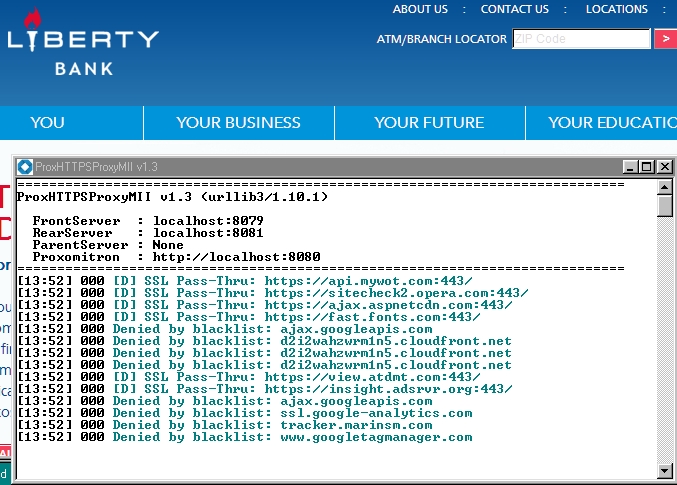Close the ProxHTTPSProxyMII console window
Image resolution: width=677 pixels, height=485 pixels.
(664, 167)
